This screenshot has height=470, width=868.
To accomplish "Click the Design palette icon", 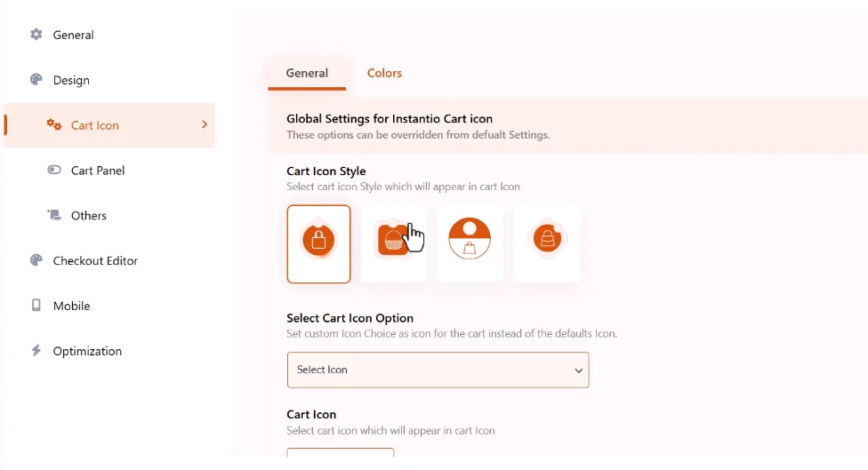I will click(x=36, y=80).
